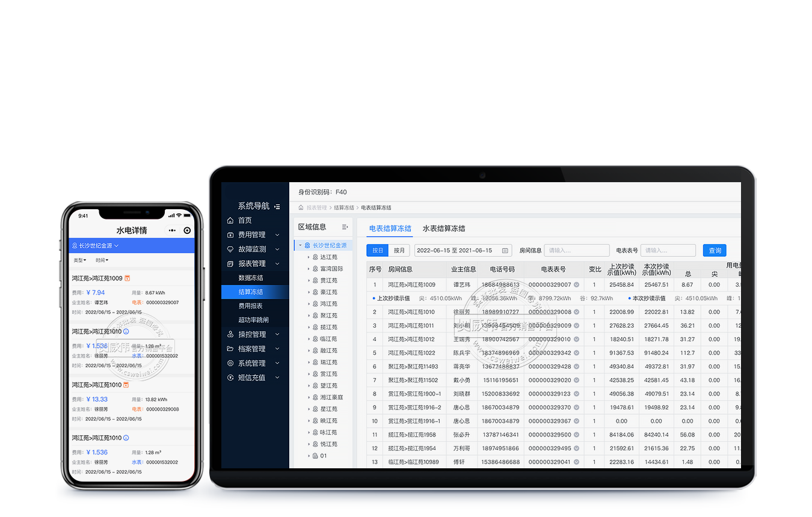Switch to the 电表结算冻结 tab
812x517 pixels.
tap(390, 228)
